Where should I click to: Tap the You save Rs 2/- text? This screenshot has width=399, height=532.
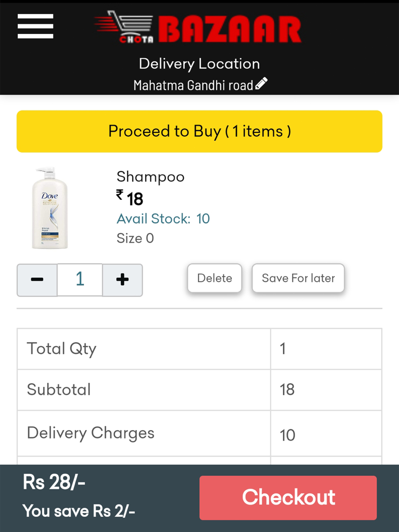click(79, 511)
